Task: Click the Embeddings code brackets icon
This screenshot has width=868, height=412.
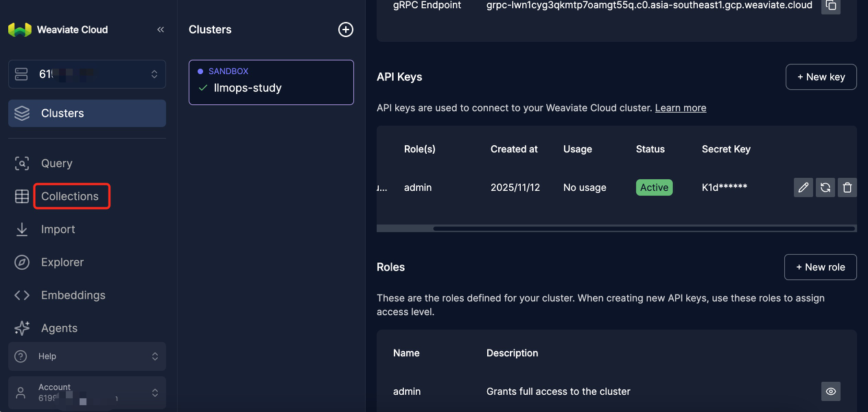Action: [x=22, y=295]
